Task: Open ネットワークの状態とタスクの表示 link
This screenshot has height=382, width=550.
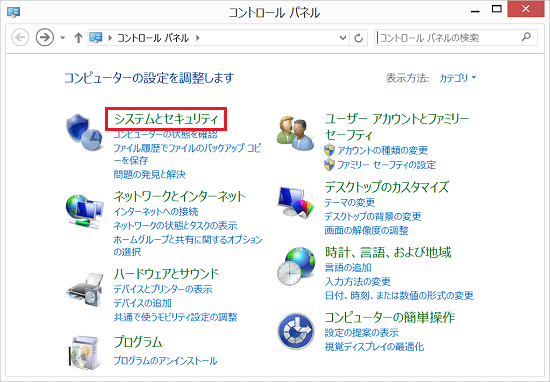Action: click(175, 225)
